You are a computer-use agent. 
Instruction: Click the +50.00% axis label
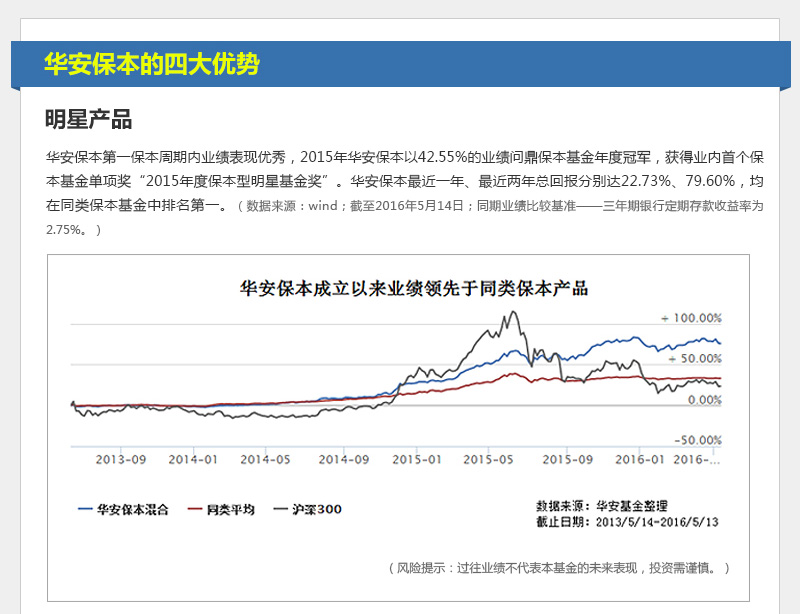[695, 359]
